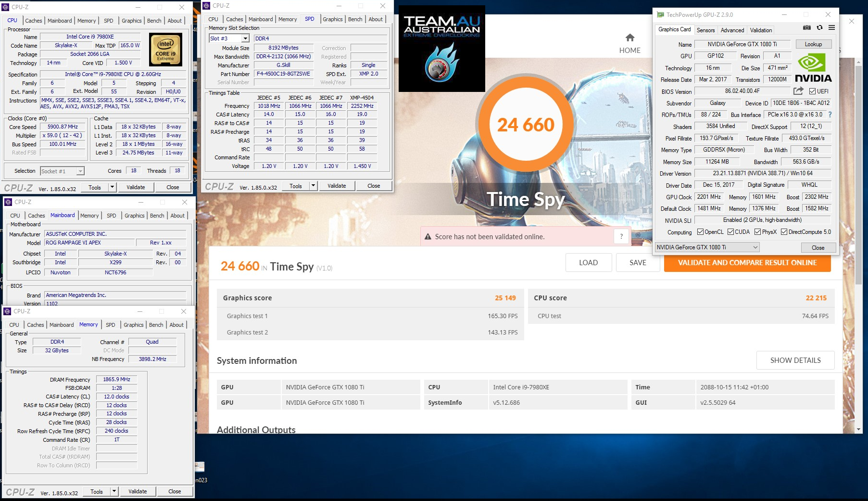This screenshot has height=501, width=868.
Task: Click the GPU Name field in GPU-Z
Action: point(742,44)
